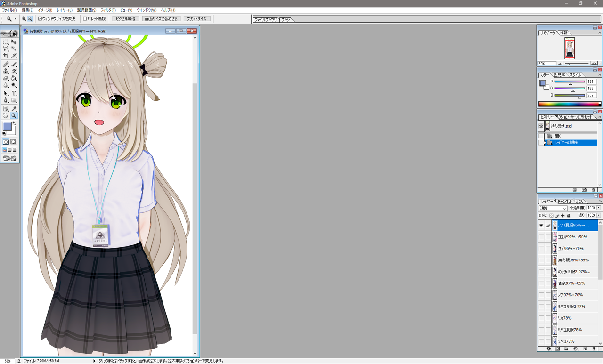
Task: Create new layer icon in Layers panel
Action: (585, 349)
